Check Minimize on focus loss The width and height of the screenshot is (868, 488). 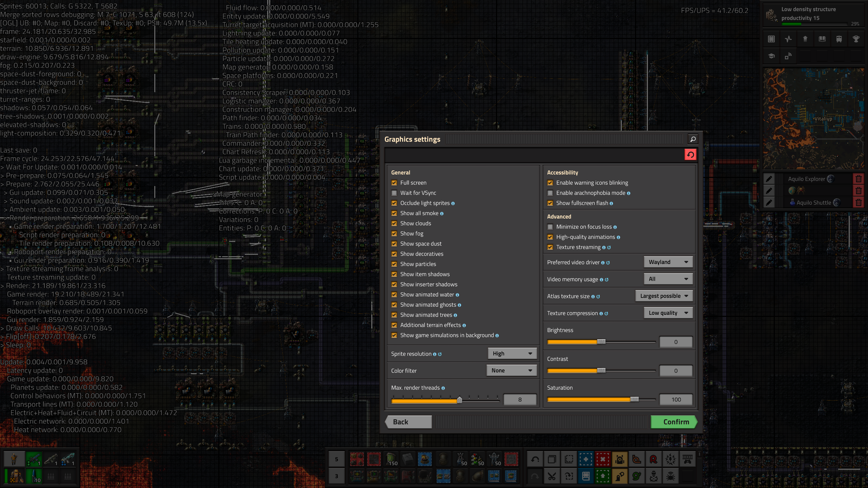[550, 227]
